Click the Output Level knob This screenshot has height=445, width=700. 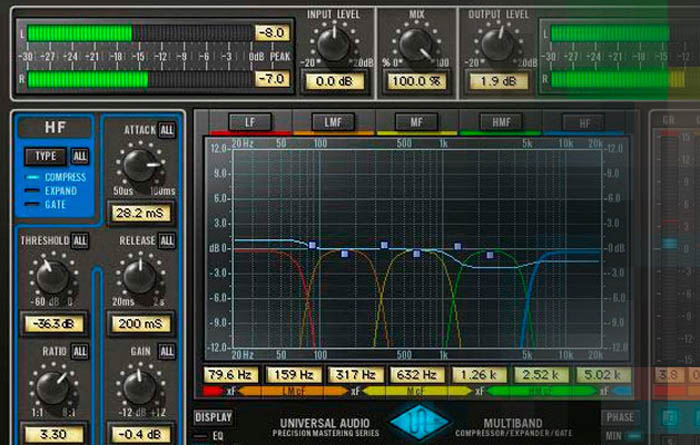(x=497, y=42)
